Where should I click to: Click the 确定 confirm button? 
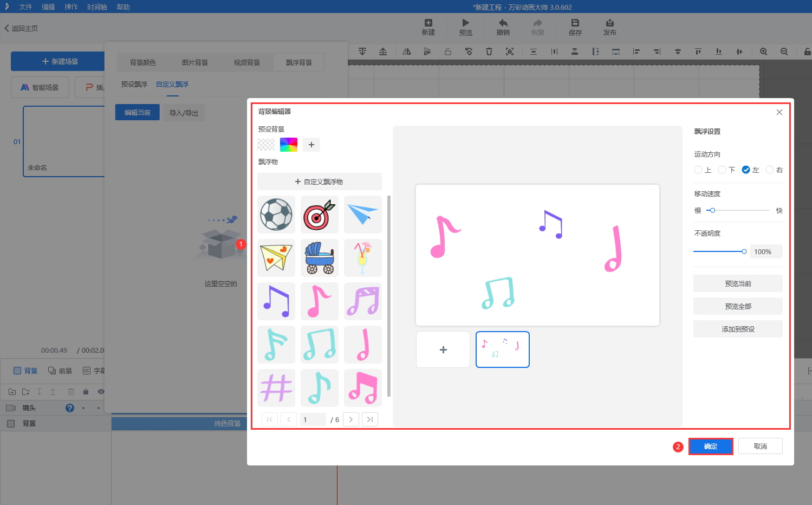711,446
